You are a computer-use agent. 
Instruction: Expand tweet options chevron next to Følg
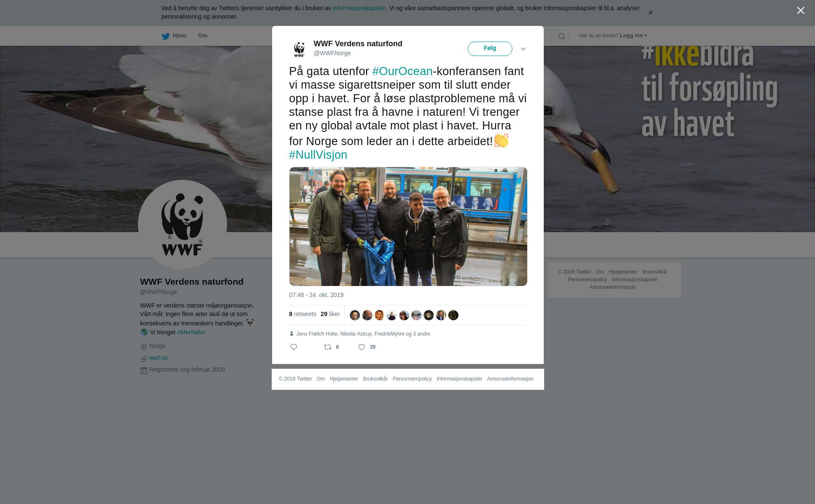[523, 49]
